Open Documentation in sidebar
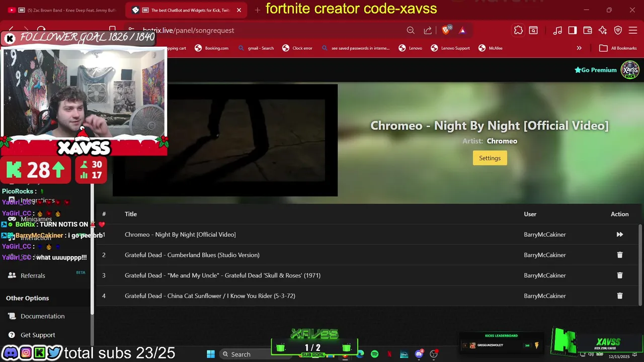Viewport: 644px width, 362px height. pos(43,316)
